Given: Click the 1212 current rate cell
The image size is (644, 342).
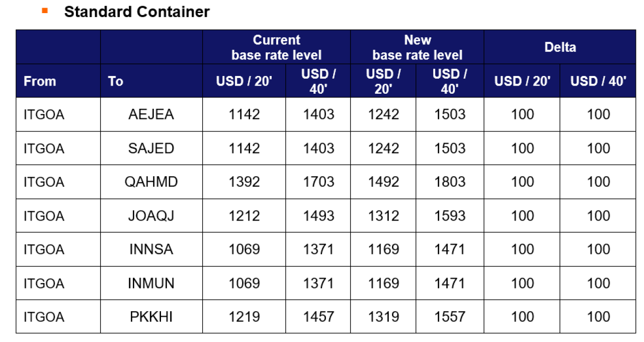Looking at the screenshot, I should pyautogui.click(x=245, y=216).
